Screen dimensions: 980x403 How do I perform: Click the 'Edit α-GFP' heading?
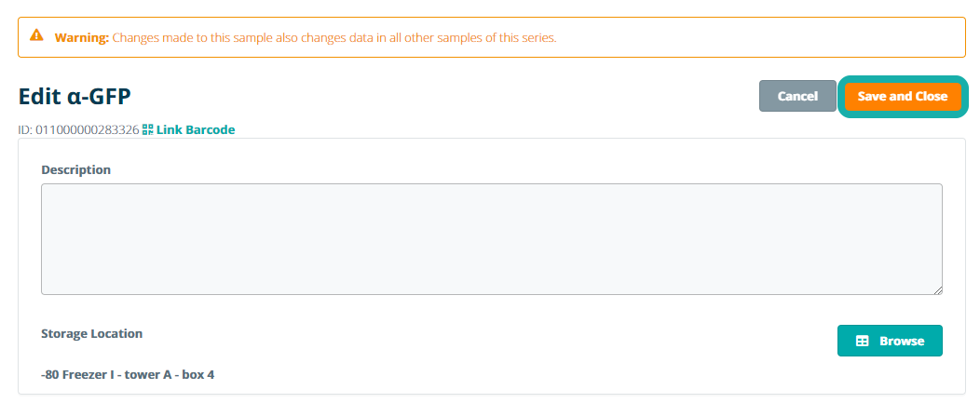pos(75,96)
